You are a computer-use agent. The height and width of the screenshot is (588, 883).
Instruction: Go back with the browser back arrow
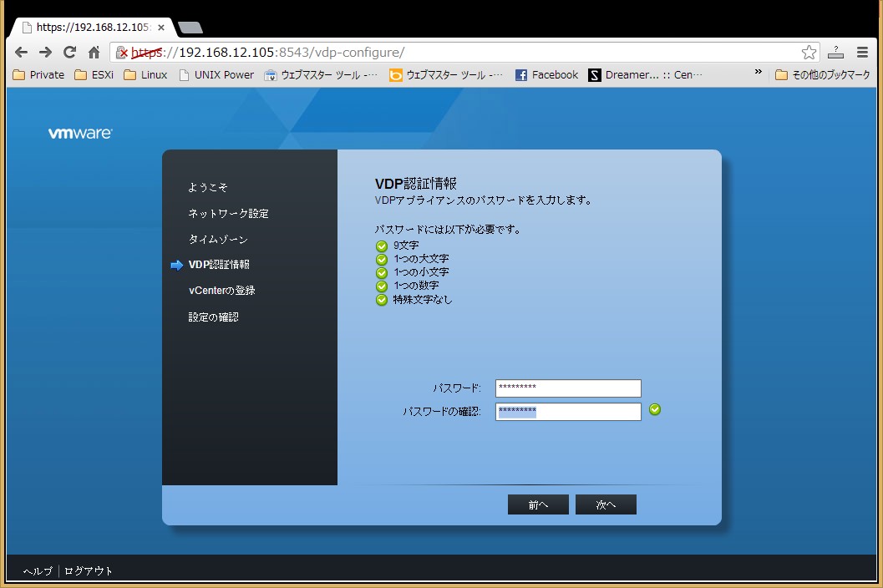click(x=22, y=53)
